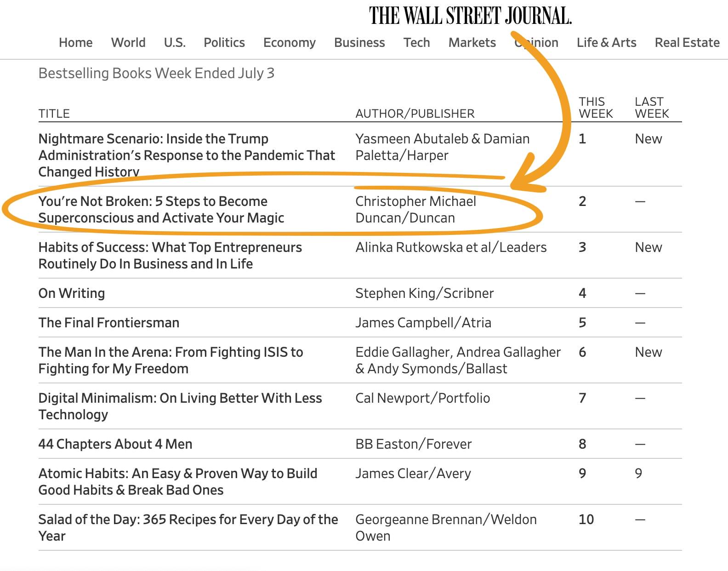Select the On Writing book title
This screenshot has height=571, width=728.
click(72, 293)
